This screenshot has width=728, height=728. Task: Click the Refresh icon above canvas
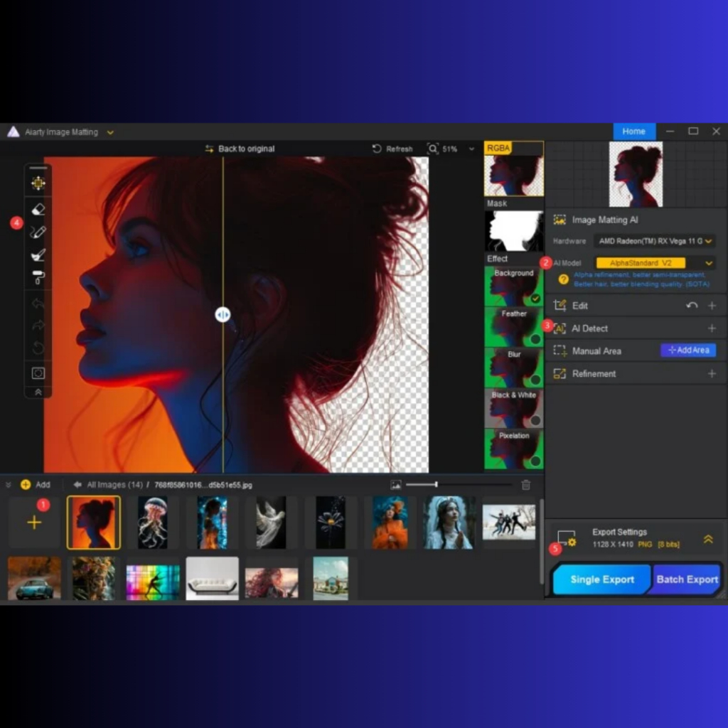click(378, 149)
